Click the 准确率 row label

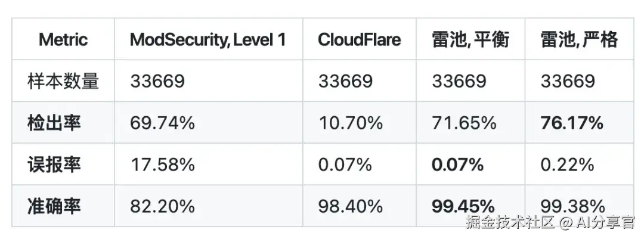(54, 206)
